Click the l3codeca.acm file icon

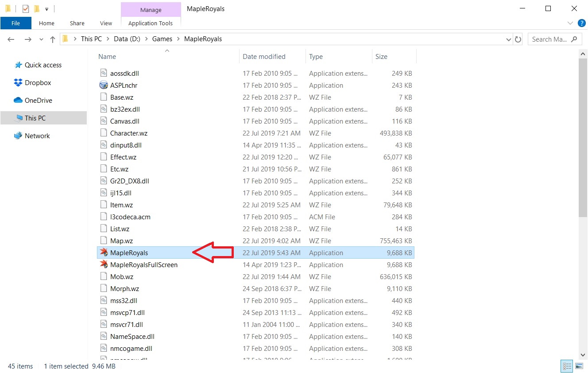pyautogui.click(x=104, y=217)
